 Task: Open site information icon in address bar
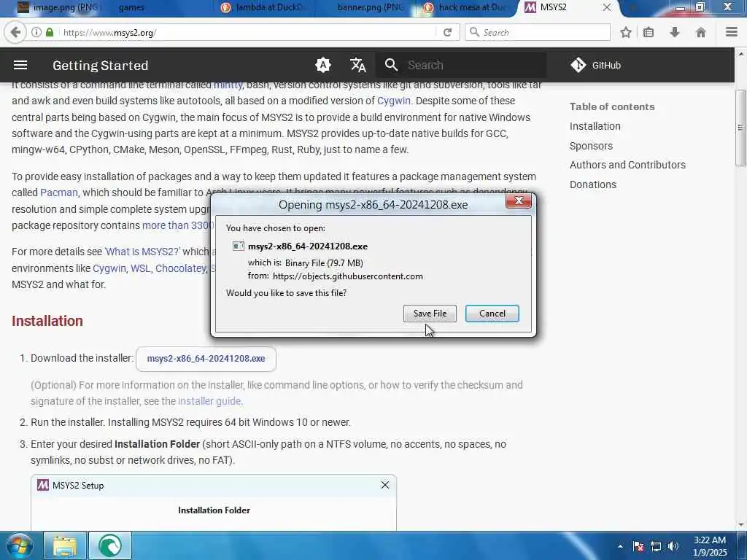36,32
